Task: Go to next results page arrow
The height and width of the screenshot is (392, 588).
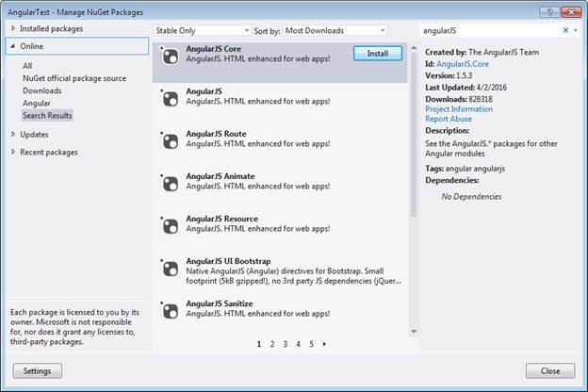Action: point(324,344)
